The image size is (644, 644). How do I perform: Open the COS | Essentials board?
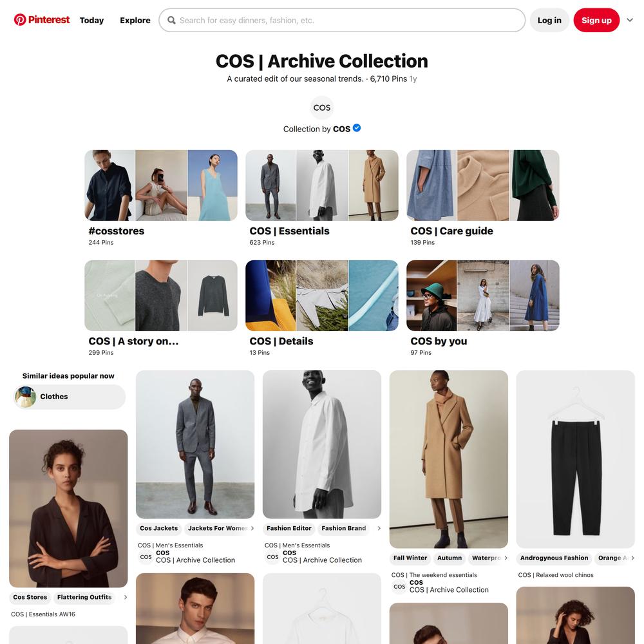pyautogui.click(x=321, y=198)
